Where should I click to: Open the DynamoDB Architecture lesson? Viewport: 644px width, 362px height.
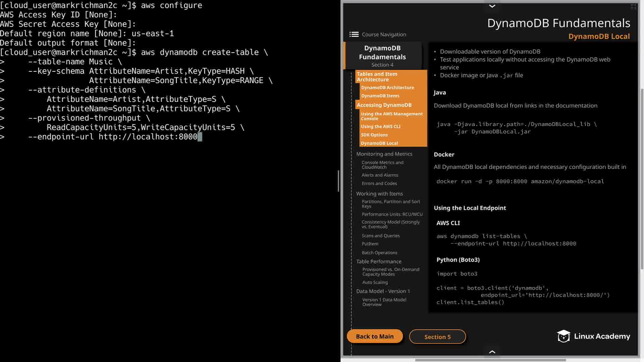click(x=387, y=87)
